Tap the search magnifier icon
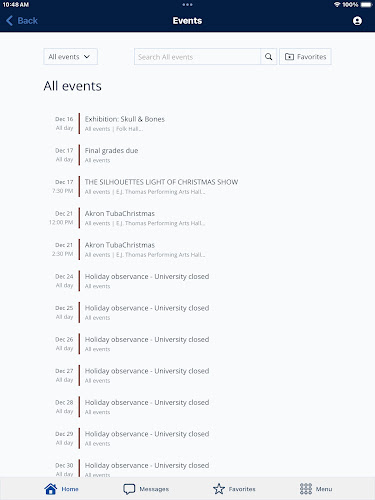The height and width of the screenshot is (500, 375). [268, 57]
